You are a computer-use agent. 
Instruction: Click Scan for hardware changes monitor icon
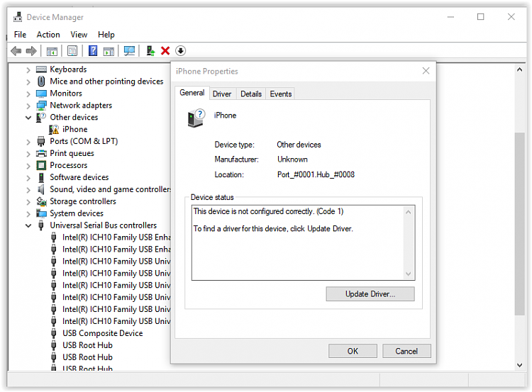point(129,51)
